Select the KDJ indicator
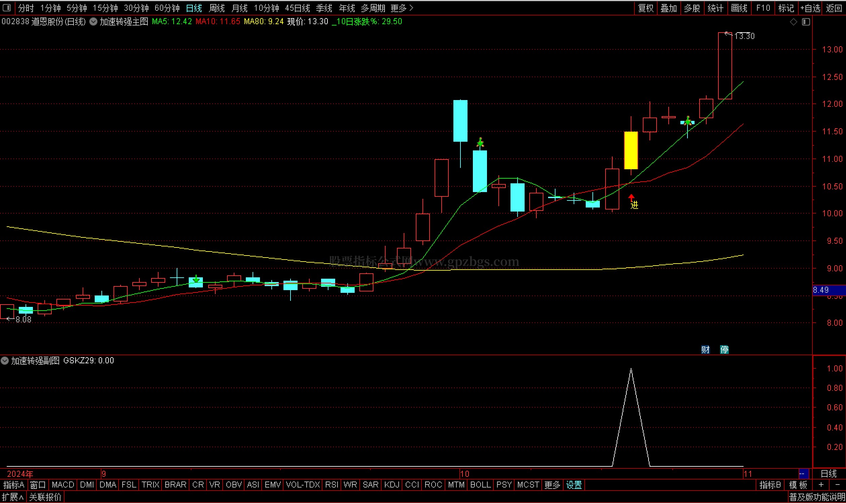The image size is (846, 504). coord(392,486)
